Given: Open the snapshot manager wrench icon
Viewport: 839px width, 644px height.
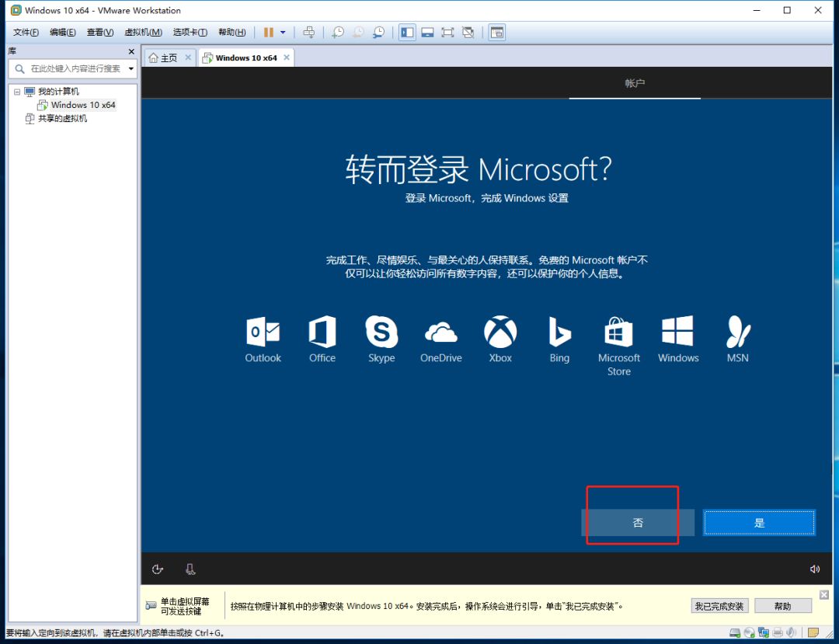Looking at the screenshot, I should click(x=378, y=32).
